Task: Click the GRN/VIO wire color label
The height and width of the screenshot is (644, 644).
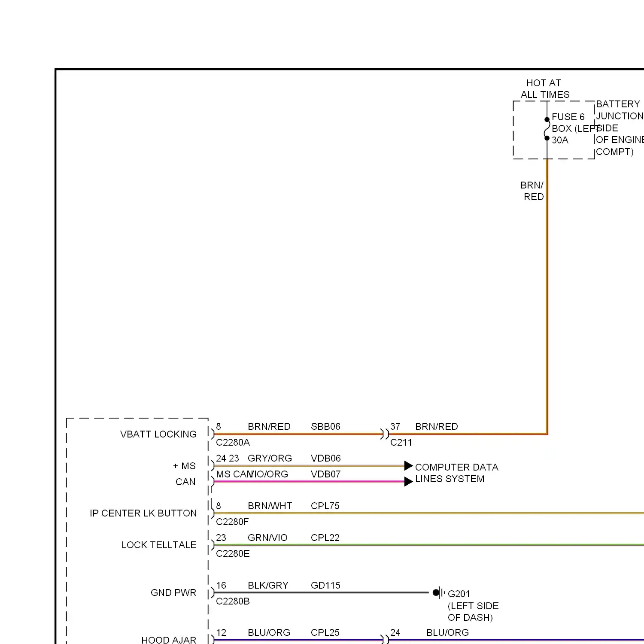Action: coord(267,538)
